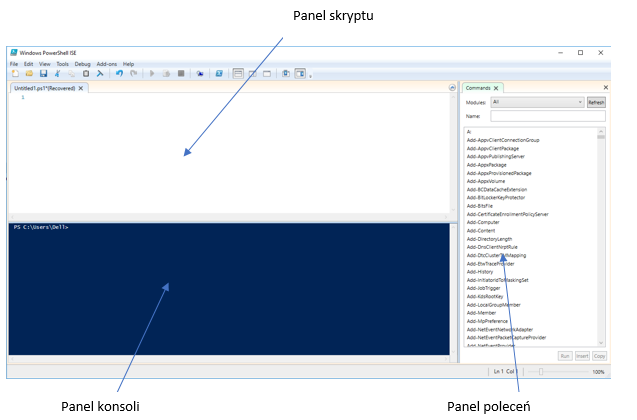Click the scroll-down arrow of commands list

(601, 343)
